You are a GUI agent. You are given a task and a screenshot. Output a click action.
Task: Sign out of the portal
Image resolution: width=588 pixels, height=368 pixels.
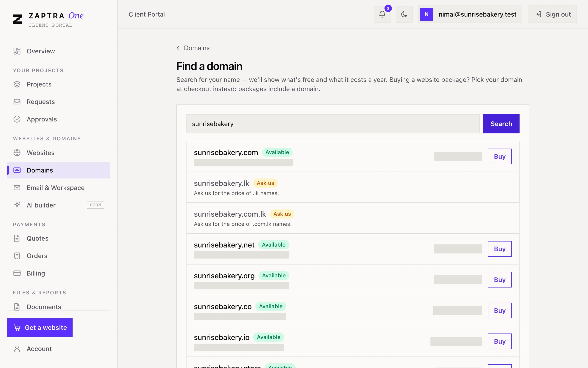pyautogui.click(x=552, y=14)
